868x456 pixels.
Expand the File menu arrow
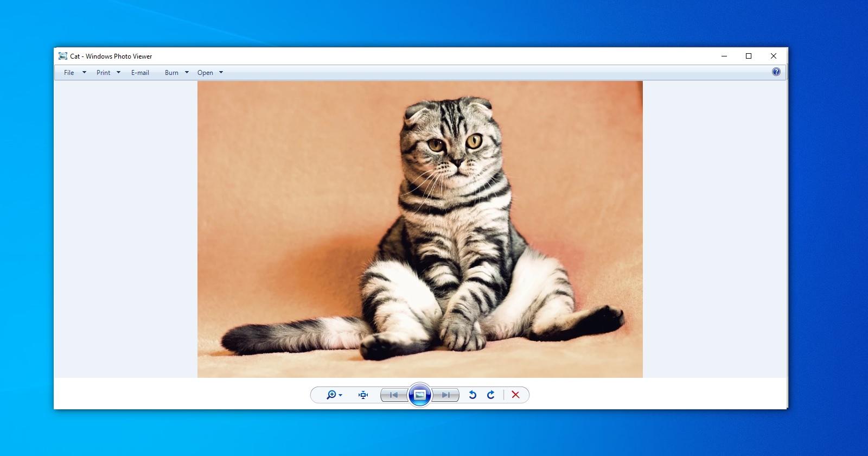[x=84, y=72]
